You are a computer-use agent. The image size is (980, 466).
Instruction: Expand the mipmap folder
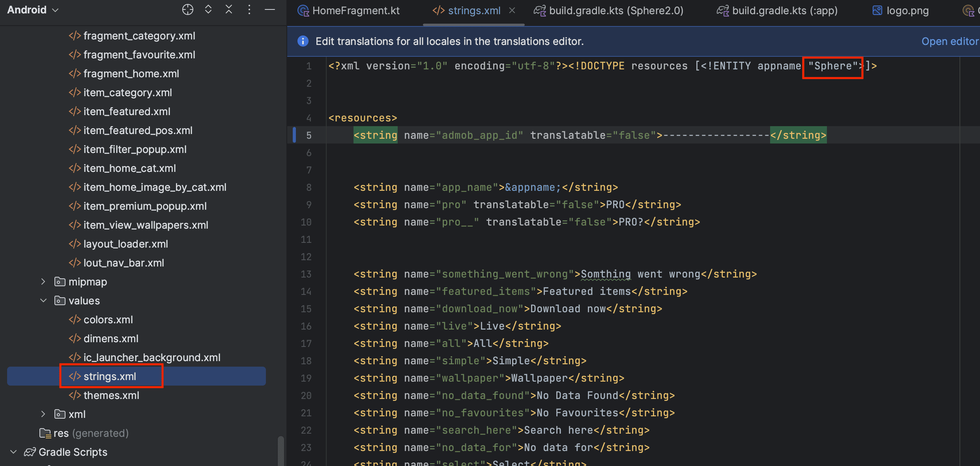(43, 281)
